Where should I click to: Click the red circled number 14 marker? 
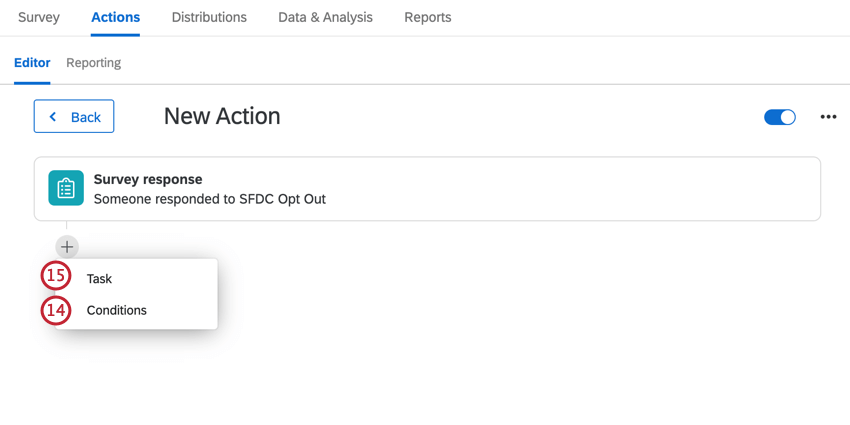[56, 311]
